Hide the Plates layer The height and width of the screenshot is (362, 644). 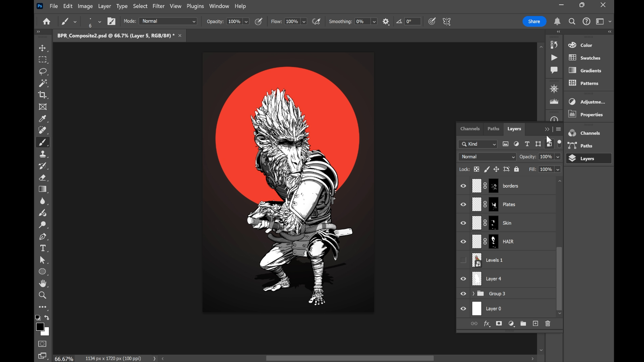[x=464, y=204]
